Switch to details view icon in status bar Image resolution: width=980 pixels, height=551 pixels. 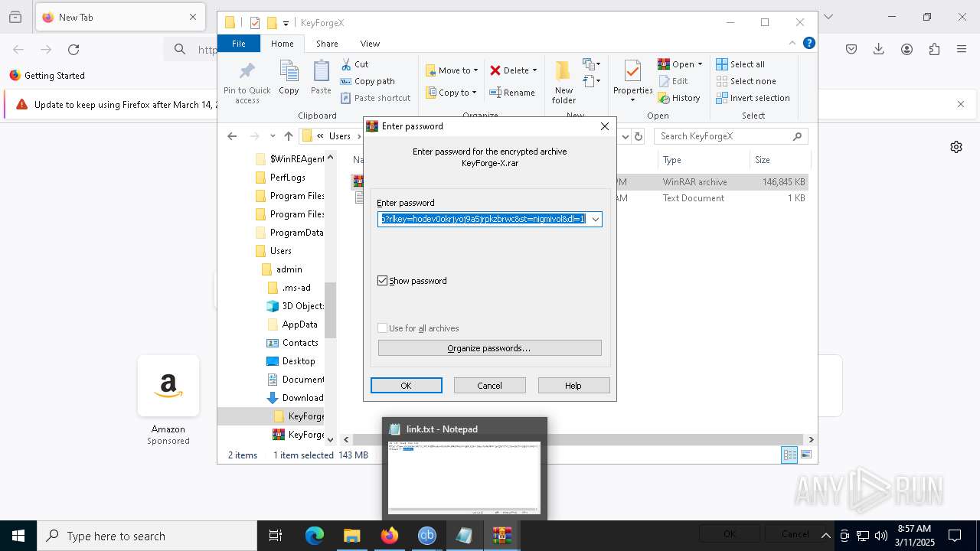coord(789,455)
